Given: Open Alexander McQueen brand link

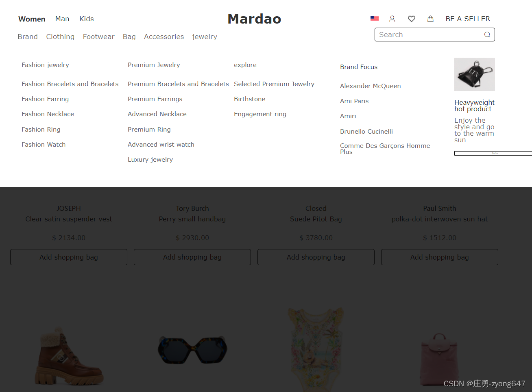Looking at the screenshot, I should (x=371, y=86).
